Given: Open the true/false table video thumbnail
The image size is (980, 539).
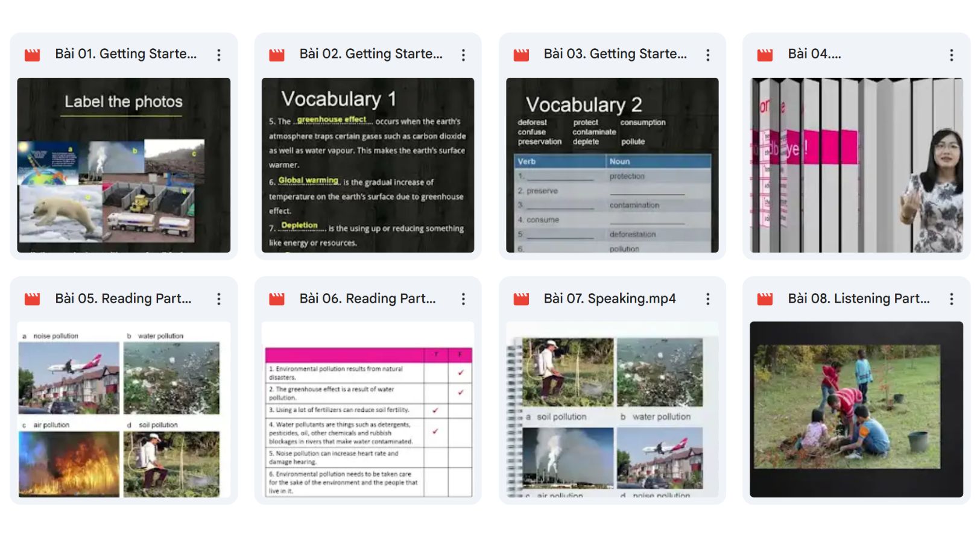Looking at the screenshot, I should pos(368,409).
